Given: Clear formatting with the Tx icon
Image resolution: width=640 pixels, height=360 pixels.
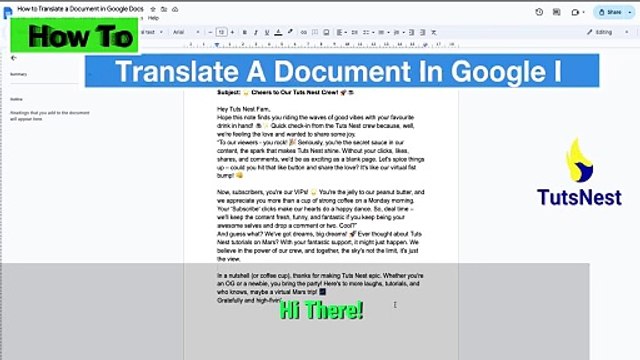Looking at the screenshot, I should point(434,32).
